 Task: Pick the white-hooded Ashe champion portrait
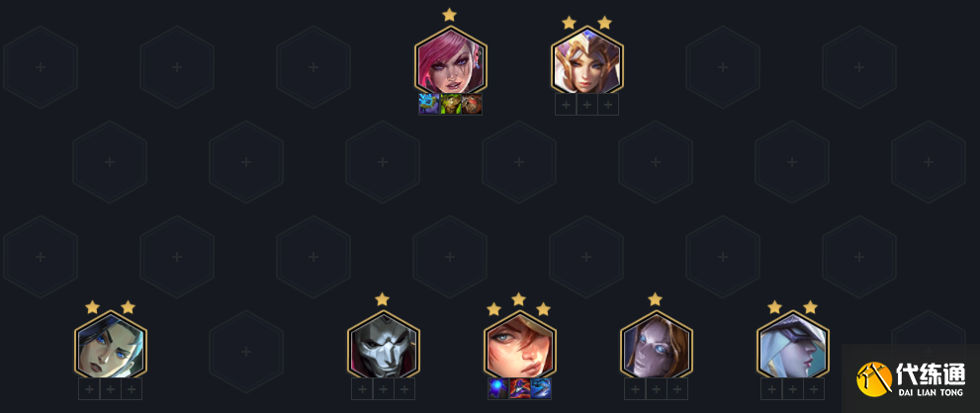792,346
